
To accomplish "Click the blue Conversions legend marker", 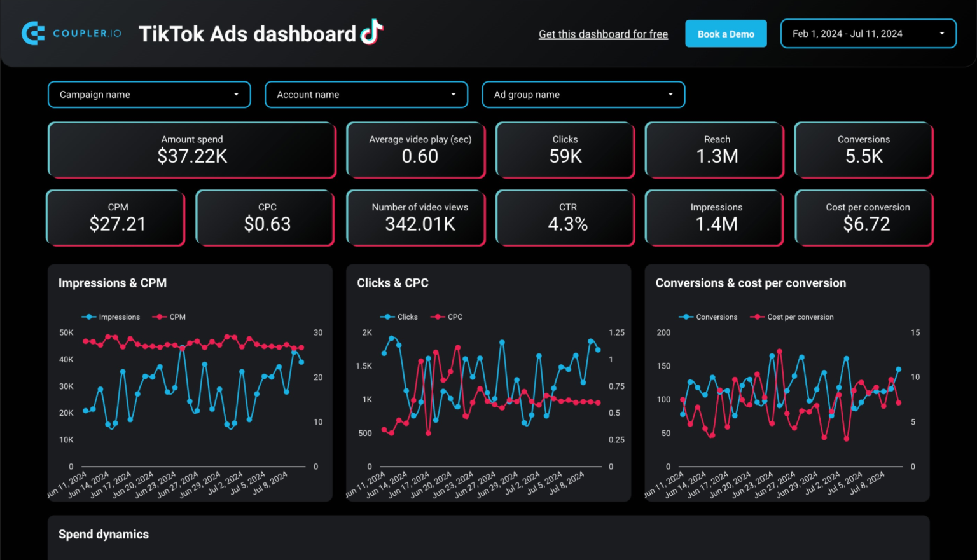I will point(685,317).
